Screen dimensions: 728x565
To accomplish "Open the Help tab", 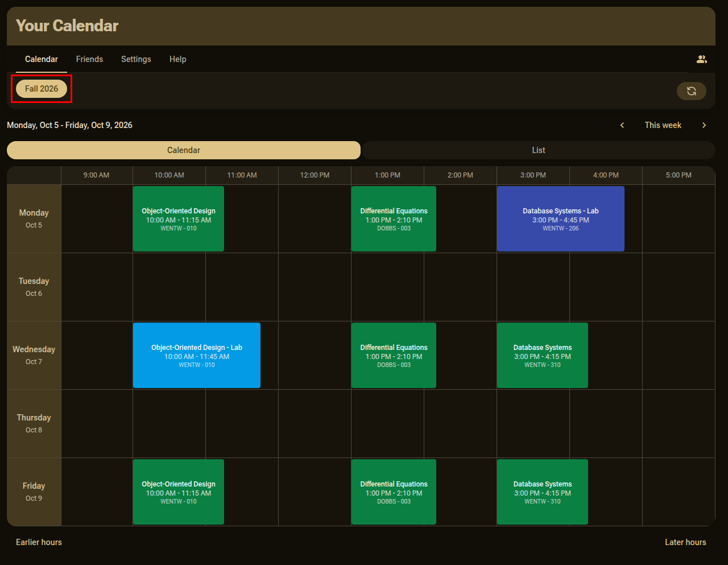I will (177, 59).
